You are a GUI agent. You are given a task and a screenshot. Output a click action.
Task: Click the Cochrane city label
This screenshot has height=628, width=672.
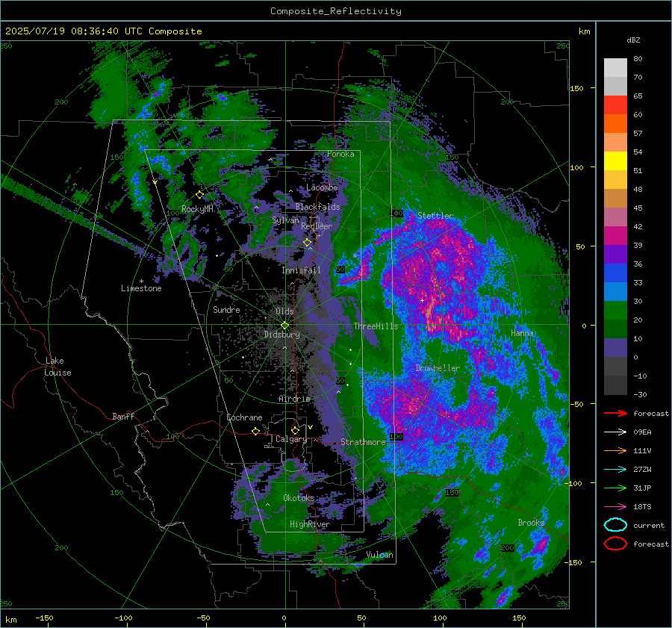[244, 417]
